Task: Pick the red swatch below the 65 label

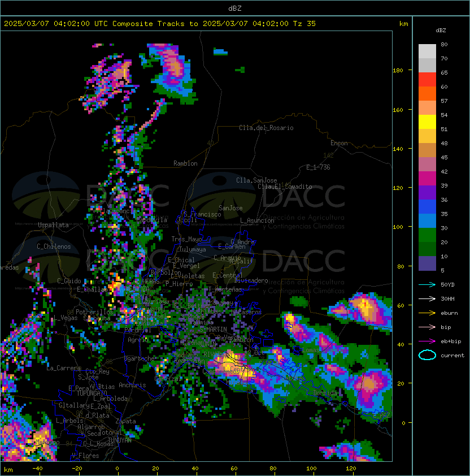Action: (x=427, y=80)
